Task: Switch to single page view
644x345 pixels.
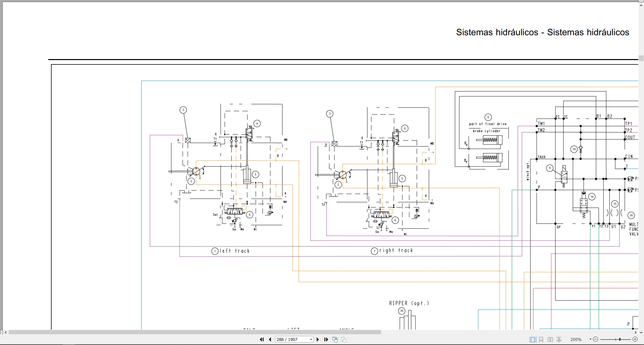Action: (533, 340)
